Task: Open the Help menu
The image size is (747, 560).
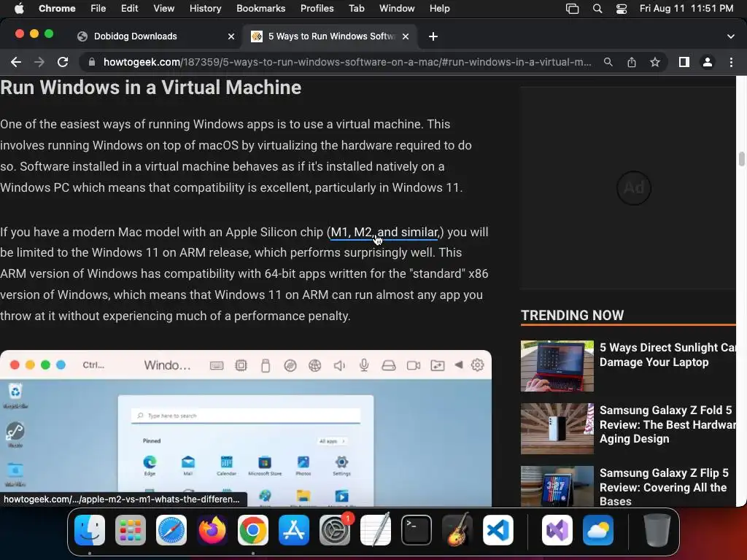Action: pos(439,8)
